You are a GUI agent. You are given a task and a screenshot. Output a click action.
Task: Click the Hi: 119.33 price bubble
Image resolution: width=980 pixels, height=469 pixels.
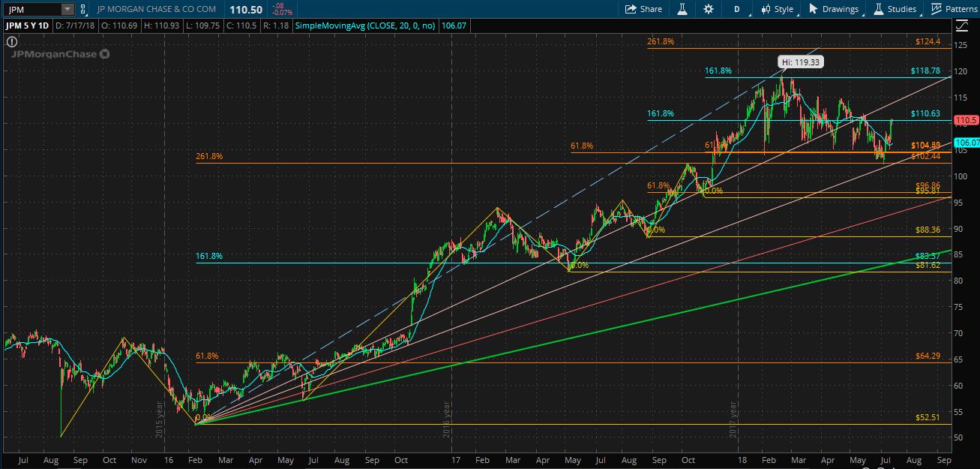pos(800,62)
